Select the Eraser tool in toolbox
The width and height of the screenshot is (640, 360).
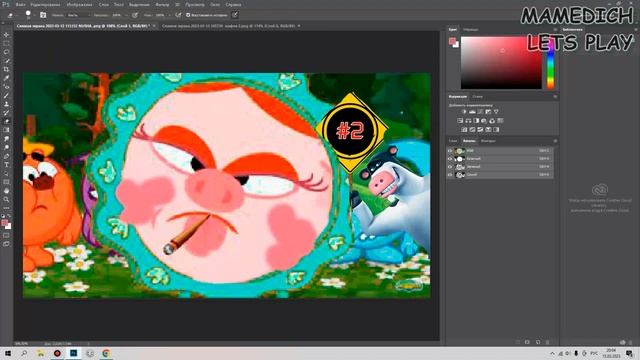click(6, 121)
